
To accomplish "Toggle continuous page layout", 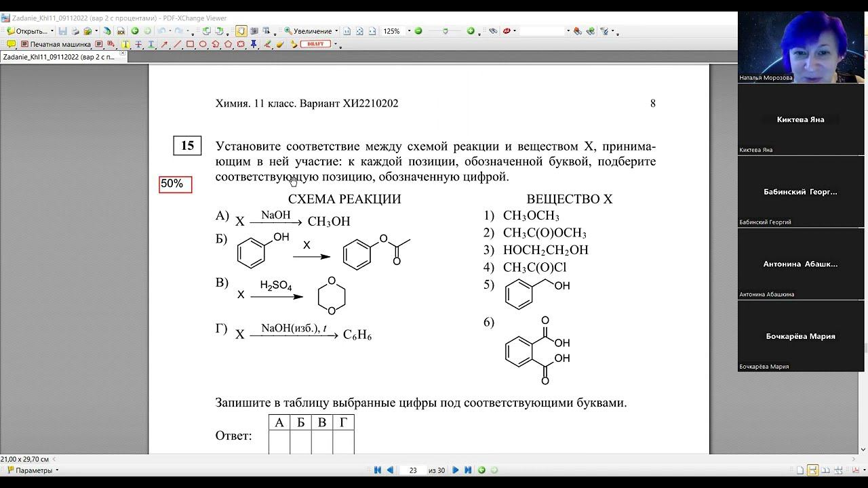I will click(x=812, y=470).
